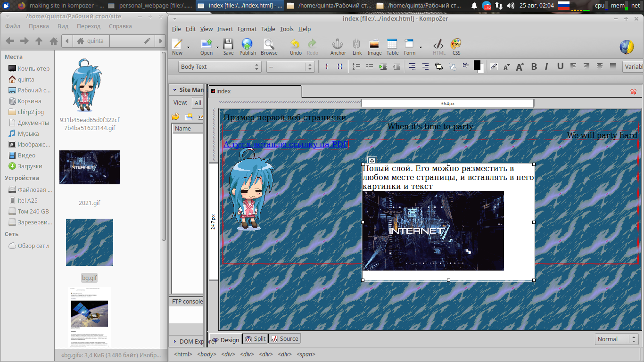
Task: Click the PDF hyperlink on the page
Action: coord(286,144)
